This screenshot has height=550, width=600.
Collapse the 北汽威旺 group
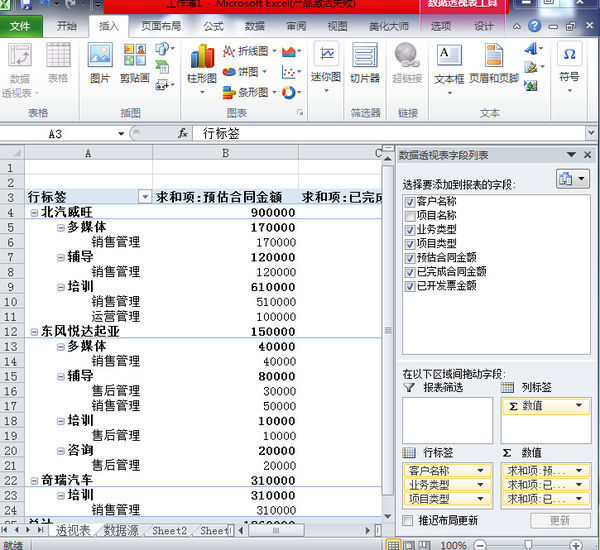pyautogui.click(x=35, y=213)
